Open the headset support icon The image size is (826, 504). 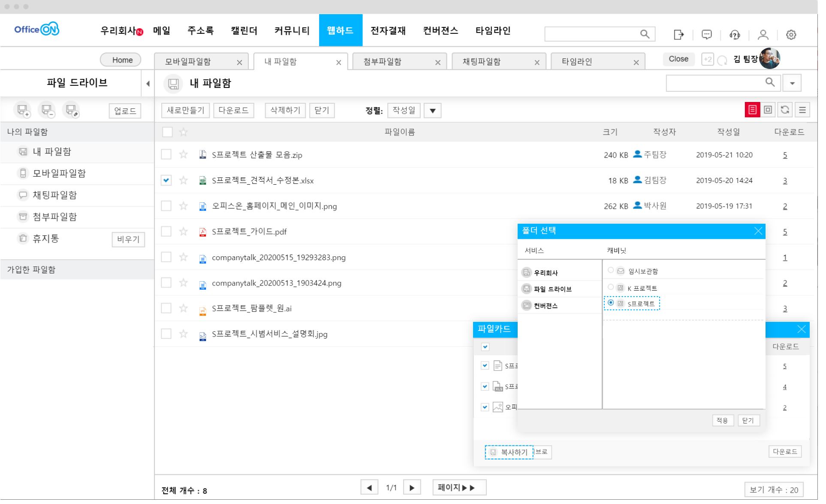pos(735,35)
